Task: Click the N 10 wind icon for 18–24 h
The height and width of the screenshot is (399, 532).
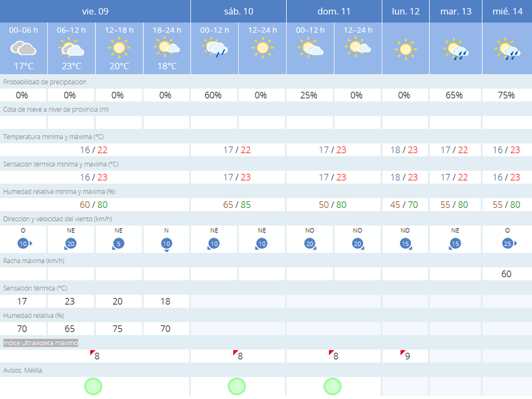Action: [x=167, y=244]
